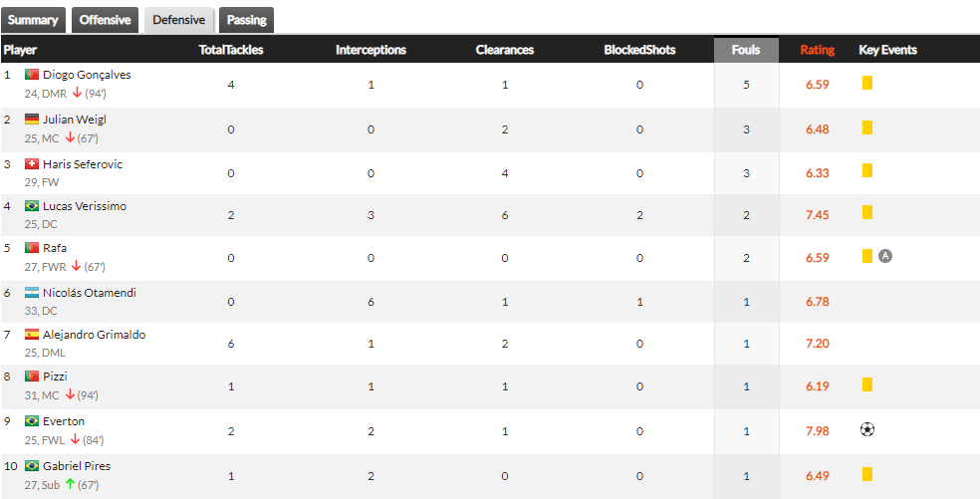Screen dimensions: 980x499
Task: Sort table by the Rating column header
Action: point(818,50)
